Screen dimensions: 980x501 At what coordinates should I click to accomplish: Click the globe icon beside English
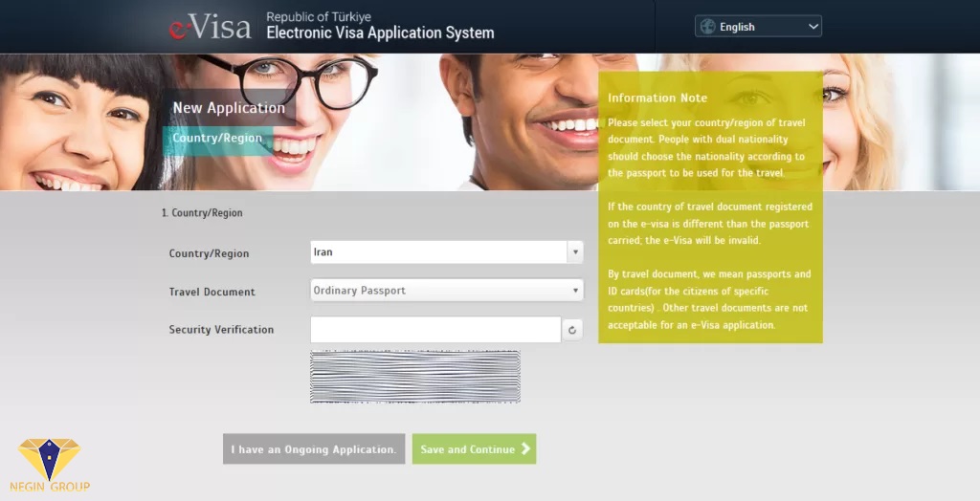pyautogui.click(x=707, y=27)
